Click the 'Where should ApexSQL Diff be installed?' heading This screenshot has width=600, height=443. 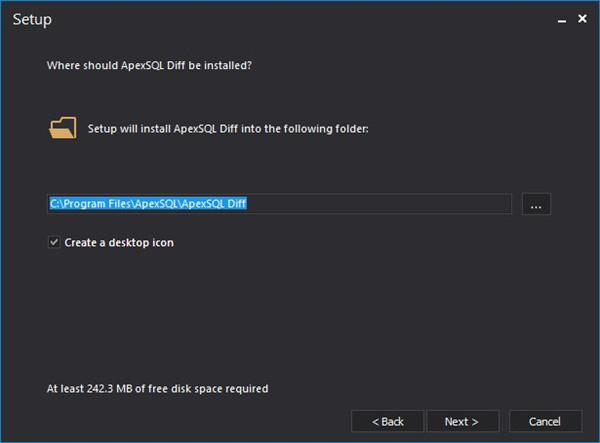click(x=149, y=65)
